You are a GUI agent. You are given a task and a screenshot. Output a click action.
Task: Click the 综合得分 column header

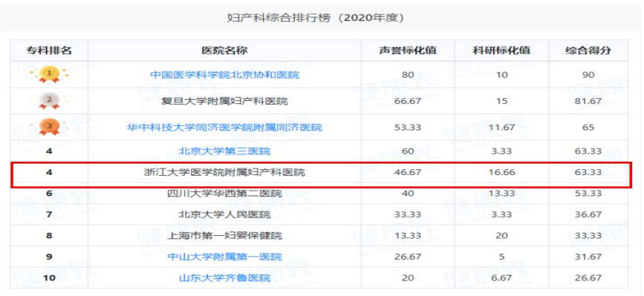pos(588,50)
